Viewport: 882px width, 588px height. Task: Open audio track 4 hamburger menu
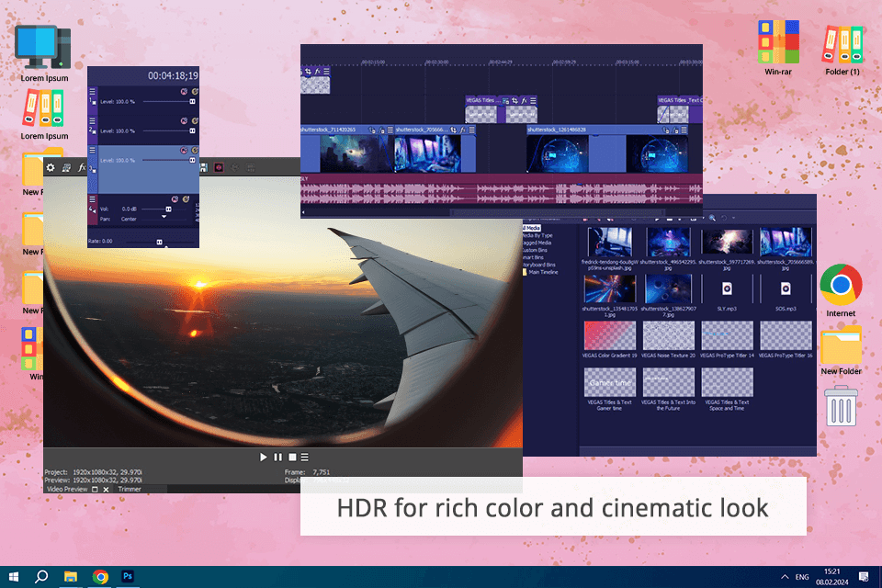pyautogui.click(x=92, y=198)
